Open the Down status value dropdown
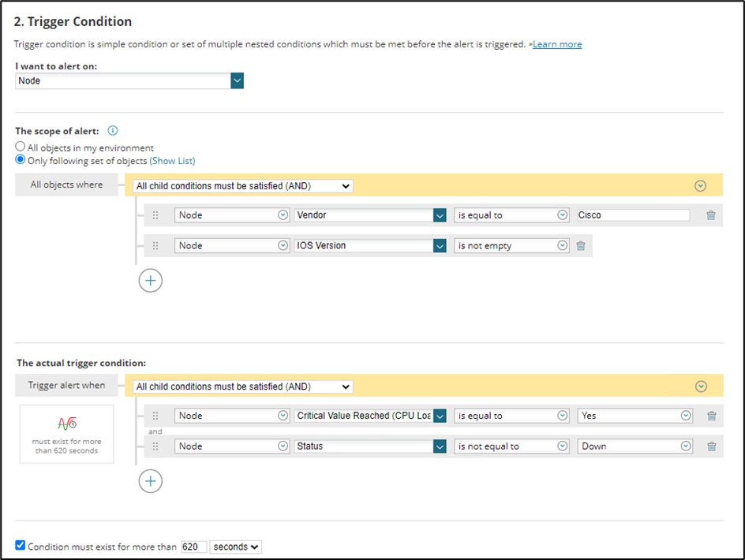 pyautogui.click(x=635, y=446)
